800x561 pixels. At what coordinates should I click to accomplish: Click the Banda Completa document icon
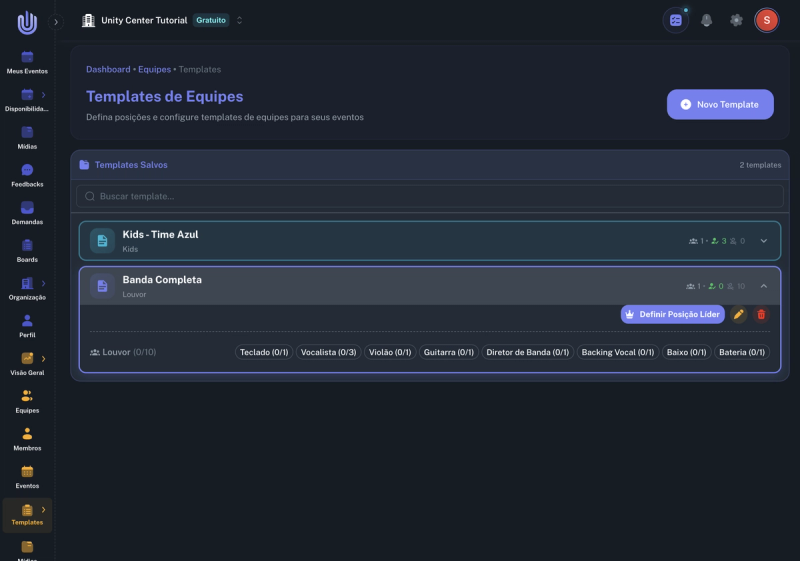pos(102,286)
